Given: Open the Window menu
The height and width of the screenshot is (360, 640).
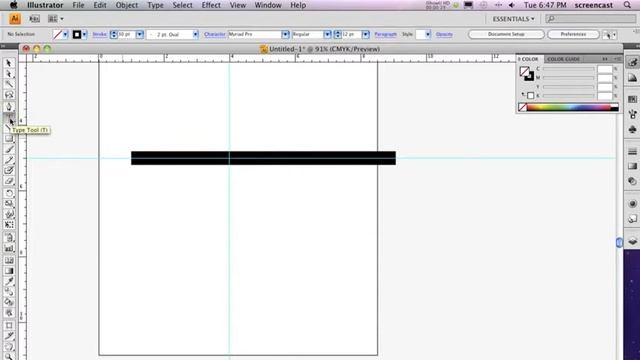Looking at the screenshot, I should tap(268, 5).
